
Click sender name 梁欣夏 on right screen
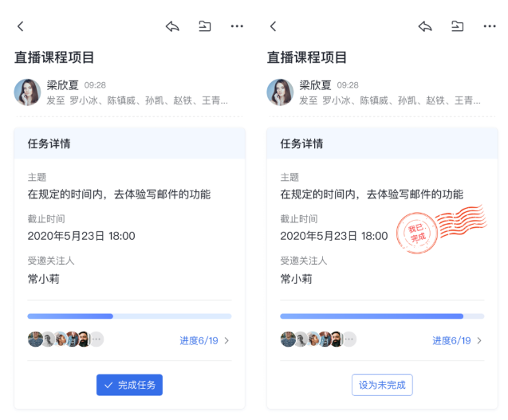(315, 85)
